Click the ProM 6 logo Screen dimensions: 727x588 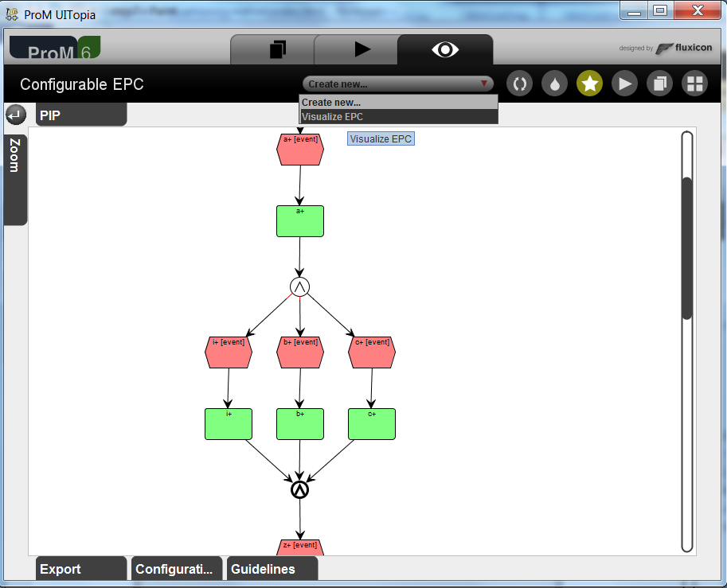coord(55,47)
